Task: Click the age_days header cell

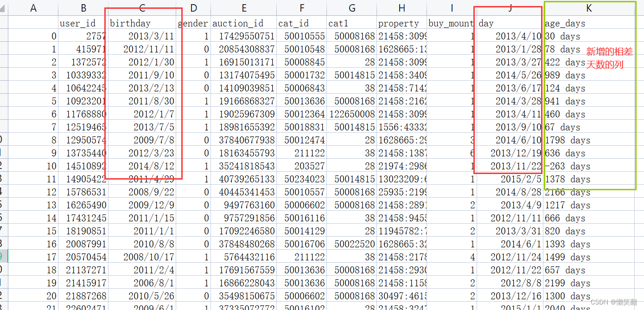Action: pyautogui.click(x=589, y=23)
